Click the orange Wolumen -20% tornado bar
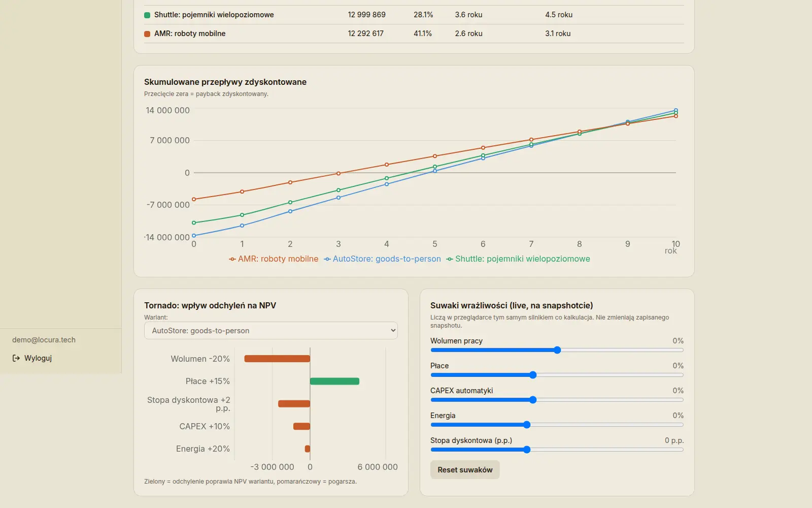This screenshot has width=812, height=508. click(x=277, y=359)
